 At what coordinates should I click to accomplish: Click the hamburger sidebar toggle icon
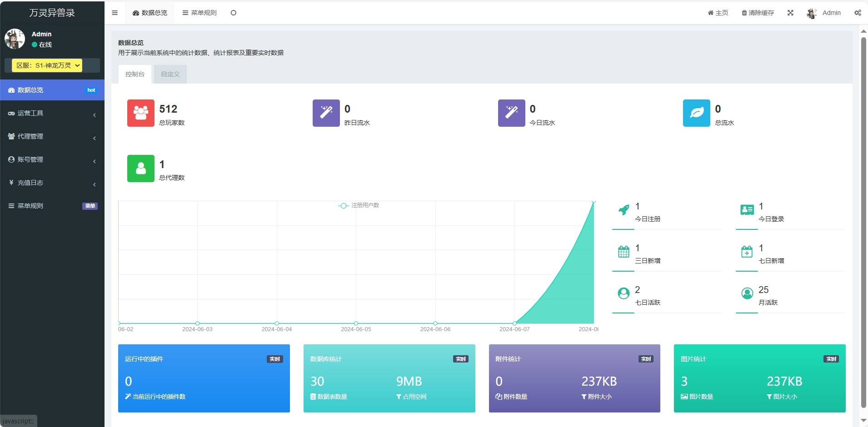click(115, 13)
